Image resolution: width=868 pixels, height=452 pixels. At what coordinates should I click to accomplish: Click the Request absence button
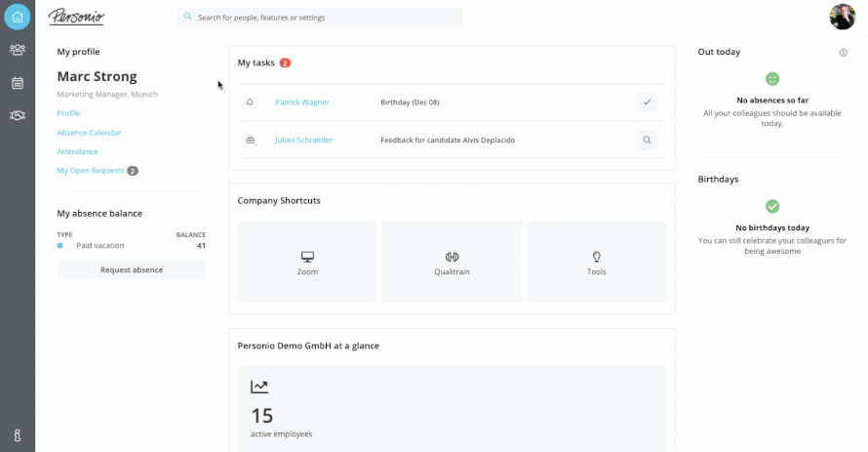[132, 269]
